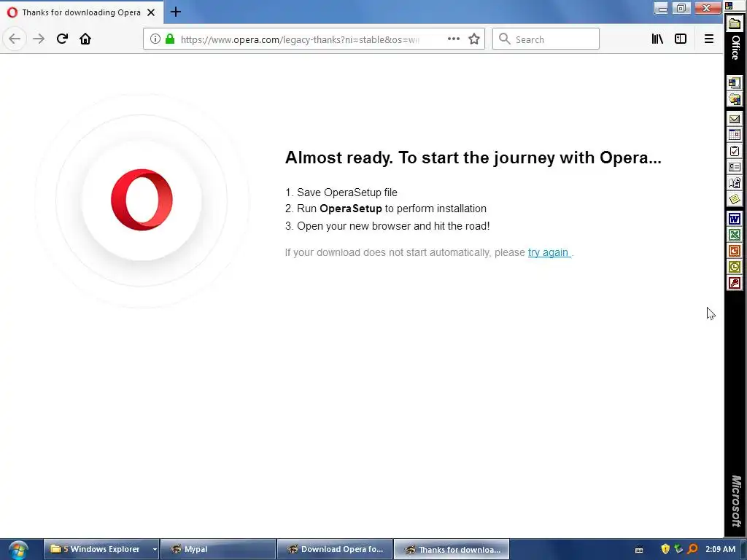The width and height of the screenshot is (747, 560).
Task: Show site information for opera.com
Action: [x=155, y=39]
